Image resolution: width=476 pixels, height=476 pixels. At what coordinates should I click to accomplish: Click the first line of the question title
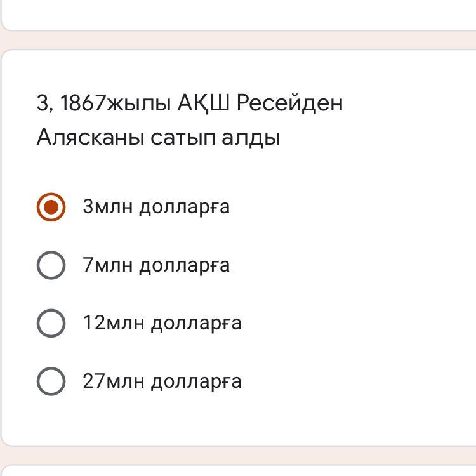pos(190,103)
